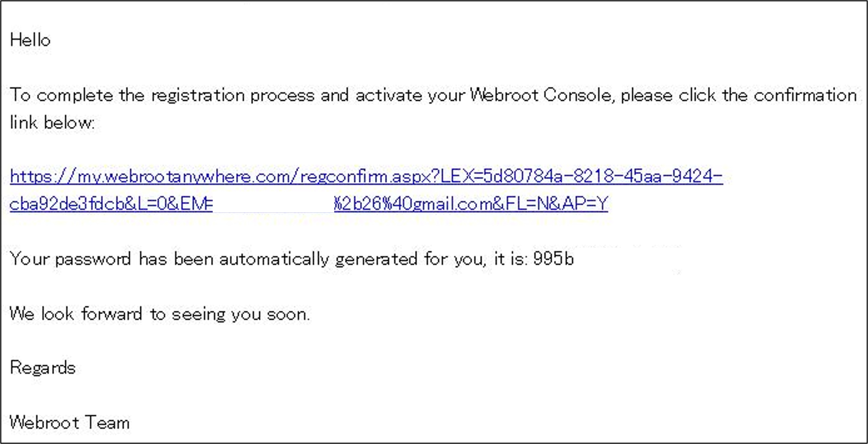Viewport: 868px width, 444px height.
Task: Click the generated password 995b
Action: pos(553,258)
